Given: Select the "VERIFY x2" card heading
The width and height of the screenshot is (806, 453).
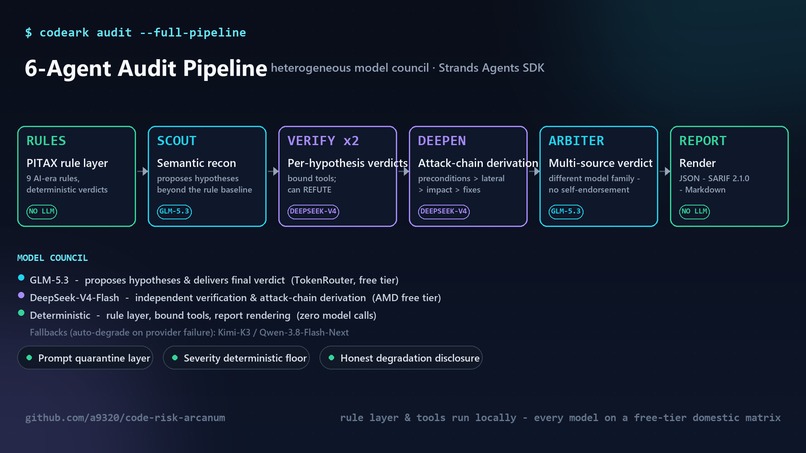Looking at the screenshot, I should coord(323,141).
